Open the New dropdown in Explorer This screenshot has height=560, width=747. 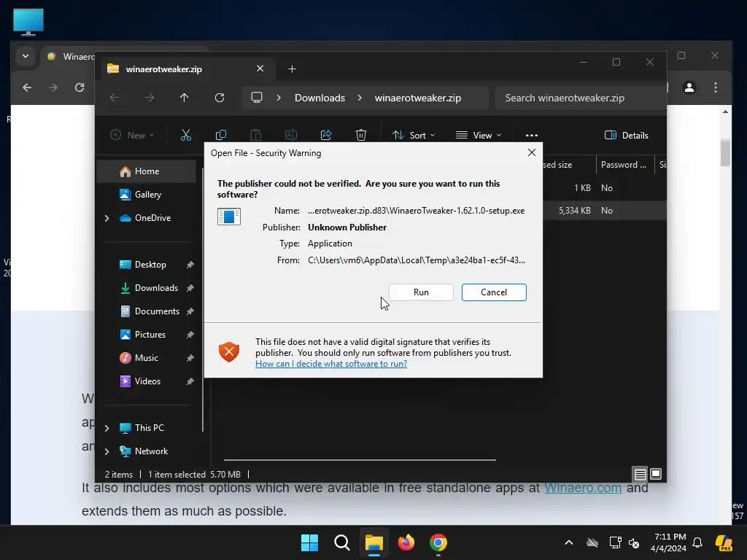pos(132,135)
